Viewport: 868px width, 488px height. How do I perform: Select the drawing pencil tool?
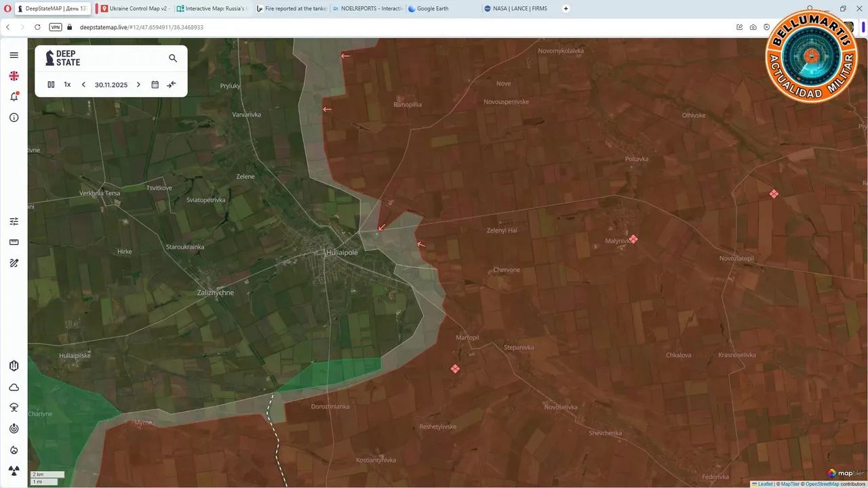pyautogui.click(x=14, y=263)
